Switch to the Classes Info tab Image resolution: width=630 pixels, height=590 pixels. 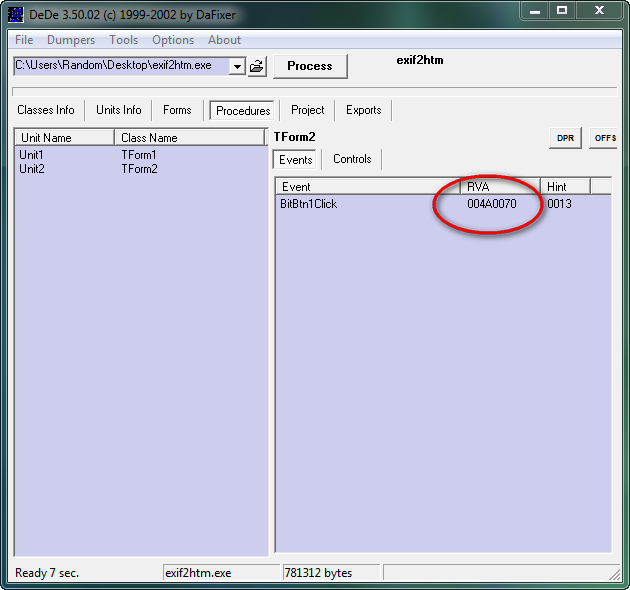46,110
